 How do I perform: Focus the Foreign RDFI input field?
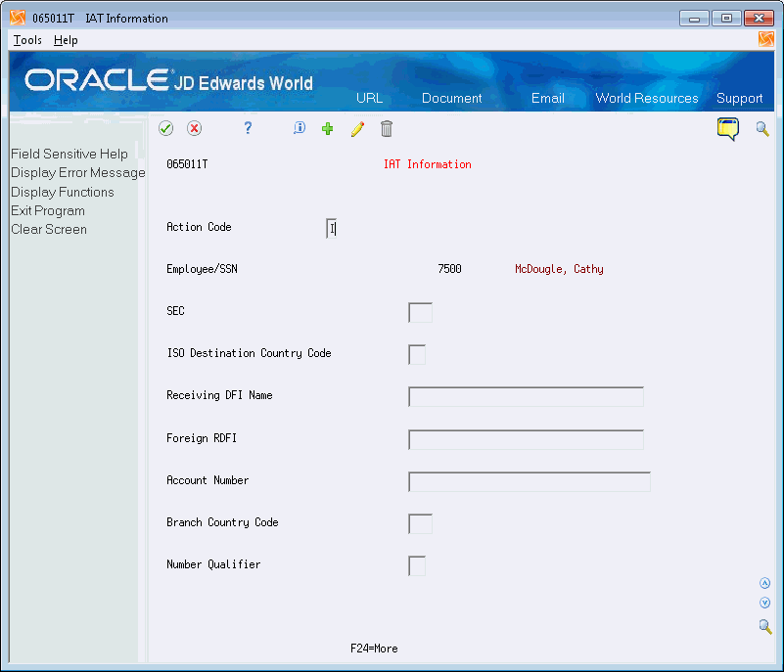526,439
